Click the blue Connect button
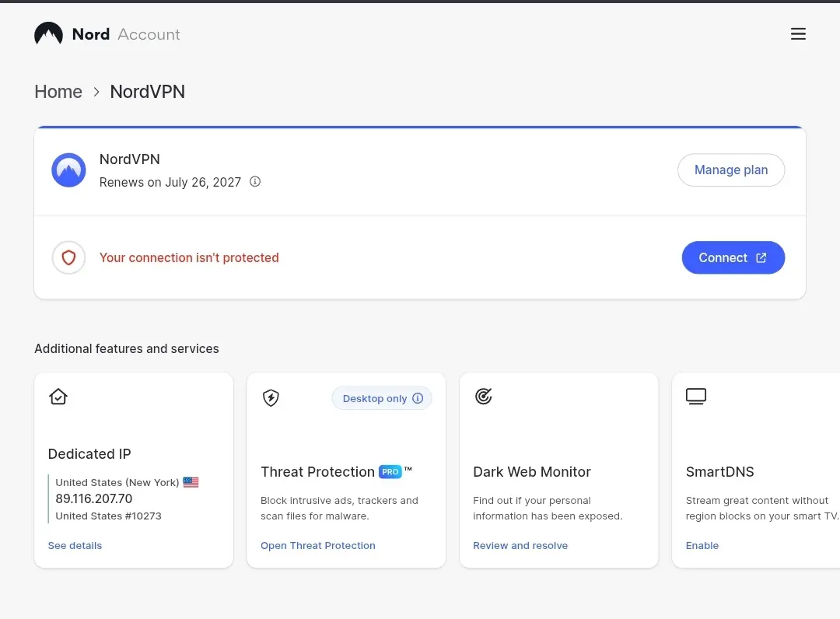Viewport: 840px width, 619px height. pyautogui.click(x=733, y=257)
